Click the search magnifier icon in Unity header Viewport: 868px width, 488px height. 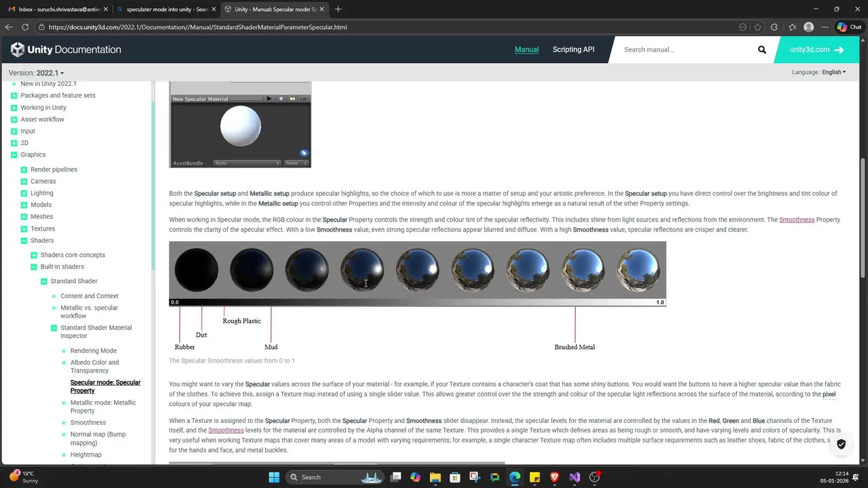[x=762, y=49]
